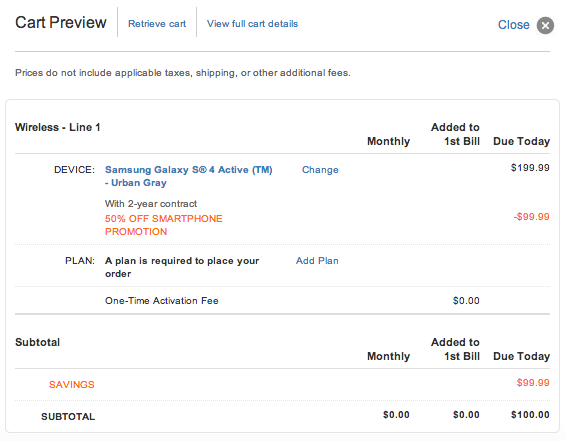This screenshot has width=565, height=441.
Task: Click the orange SAVINGS label
Action: pos(71,384)
